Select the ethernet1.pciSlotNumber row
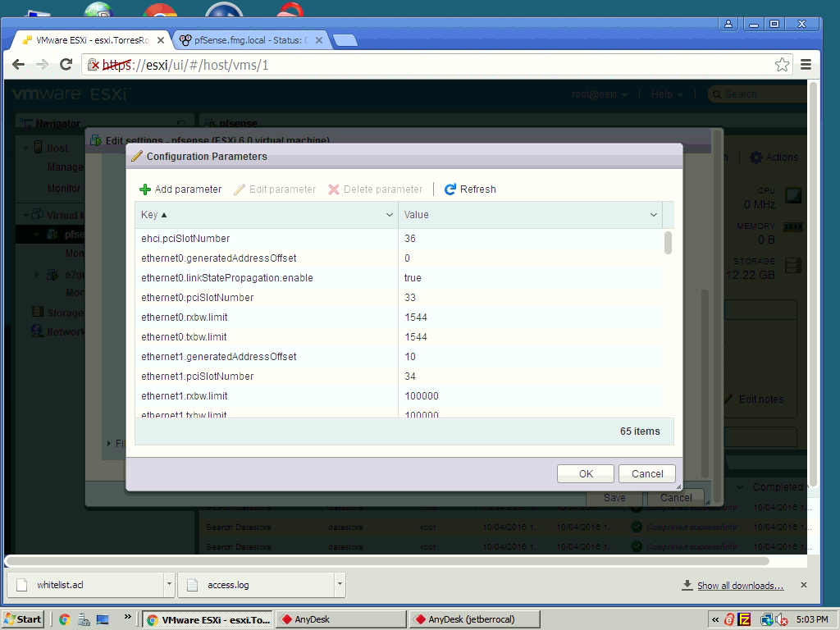Screen dimensions: 840x630 pyautogui.click(x=399, y=376)
